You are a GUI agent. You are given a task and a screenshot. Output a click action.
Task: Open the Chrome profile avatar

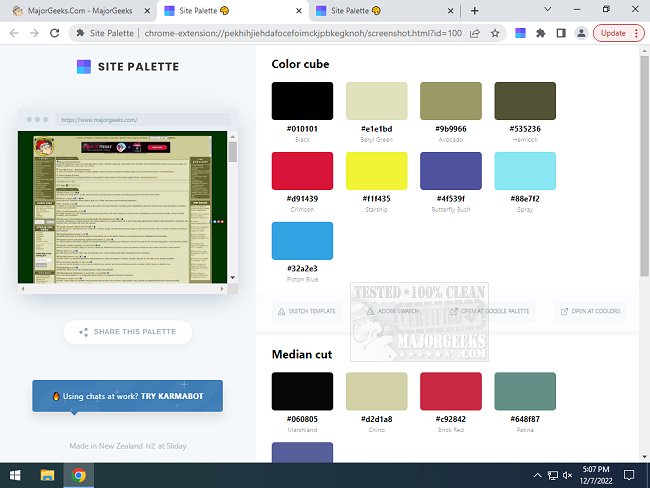pos(579,33)
